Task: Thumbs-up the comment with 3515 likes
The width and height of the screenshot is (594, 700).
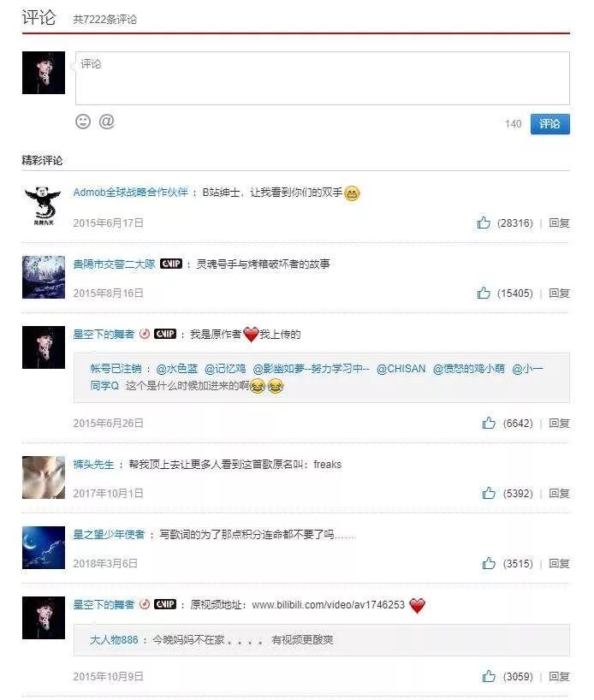Action: (x=489, y=562)
